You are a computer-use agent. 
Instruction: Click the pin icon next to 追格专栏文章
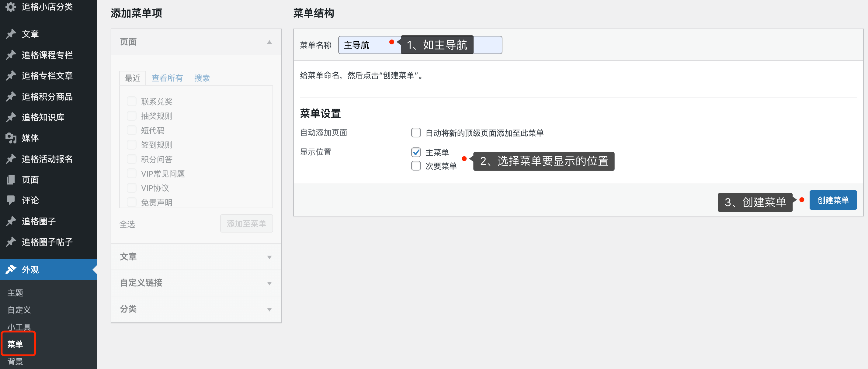[x=11, y=76]
